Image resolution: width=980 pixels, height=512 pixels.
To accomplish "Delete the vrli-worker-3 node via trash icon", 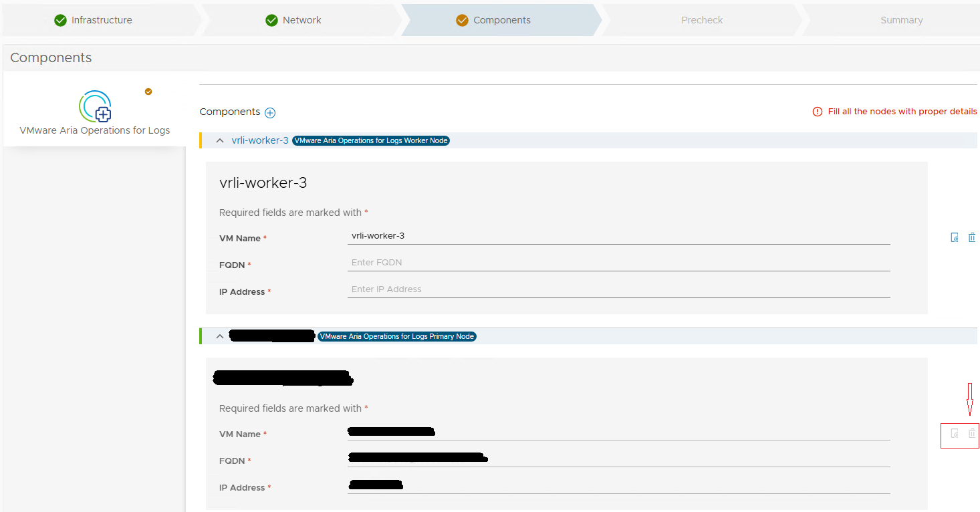I will pyautogui.click(x=972, y=238).
